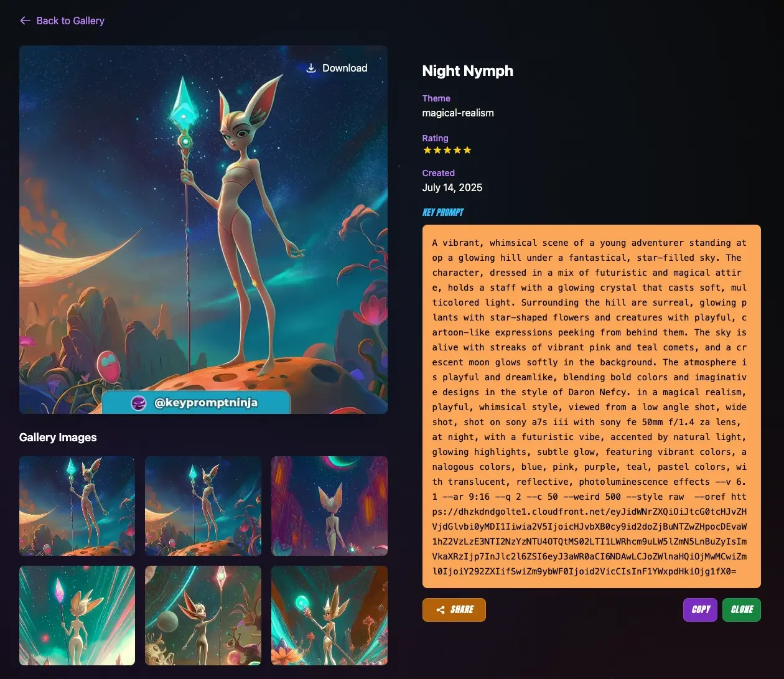Viewport: 784px width, 679px height.
Task: Click the @keypromptninja badge
Action: coord(199,403)
